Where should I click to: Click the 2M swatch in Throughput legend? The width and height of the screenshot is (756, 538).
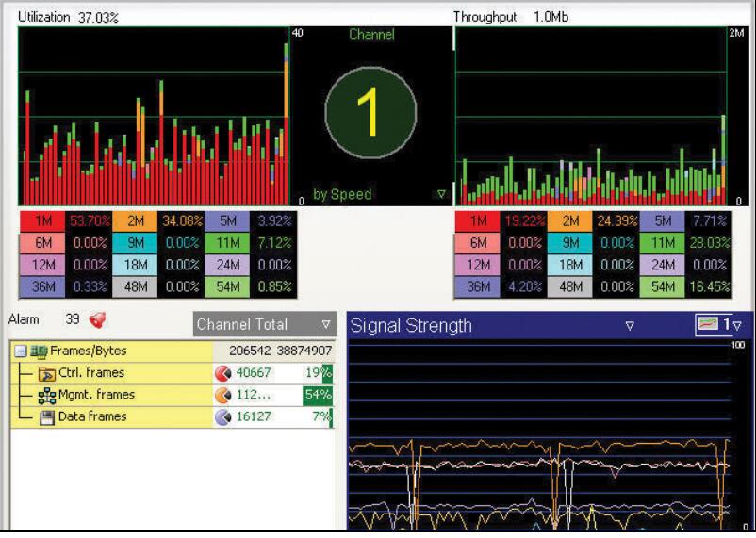(x=570, y=221)
